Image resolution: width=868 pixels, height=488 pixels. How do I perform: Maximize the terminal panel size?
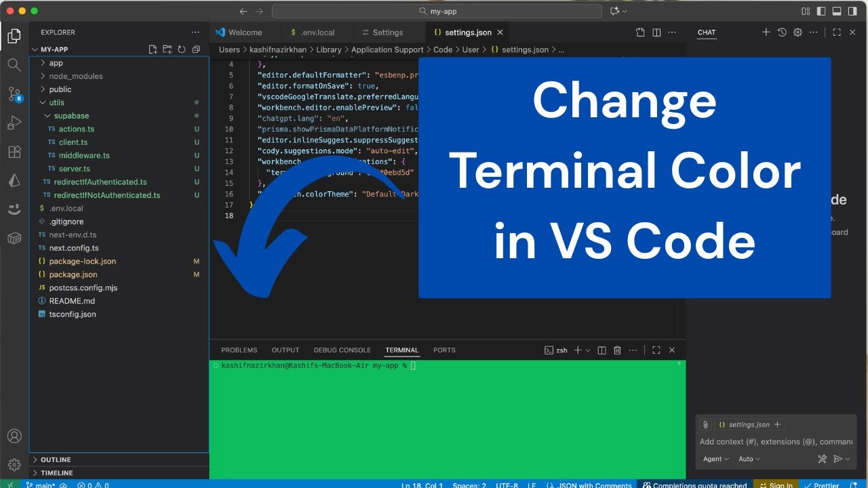coord(656,350)
